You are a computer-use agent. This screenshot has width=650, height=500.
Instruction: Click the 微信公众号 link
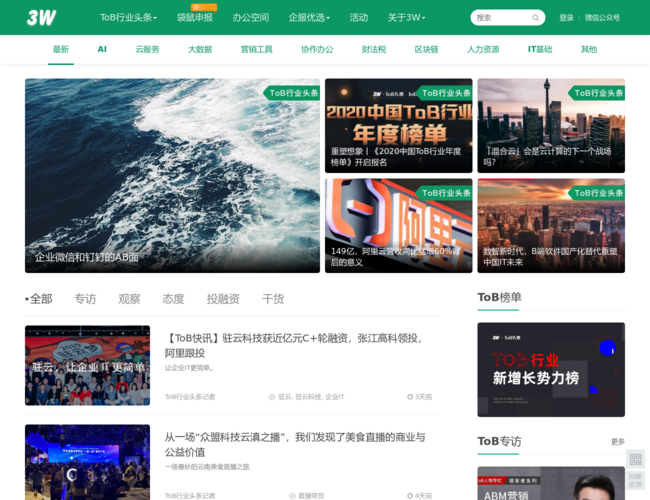pos(602,18)
